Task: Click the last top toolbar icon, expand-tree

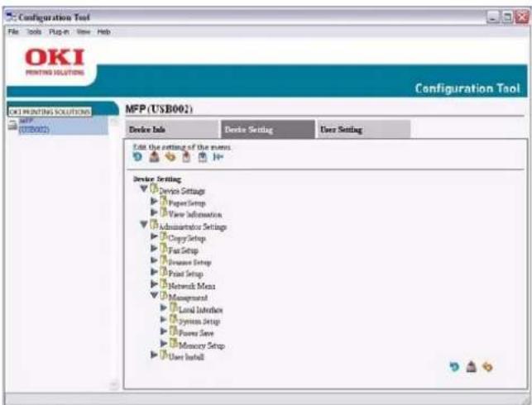Action: [x=218, y=157]
